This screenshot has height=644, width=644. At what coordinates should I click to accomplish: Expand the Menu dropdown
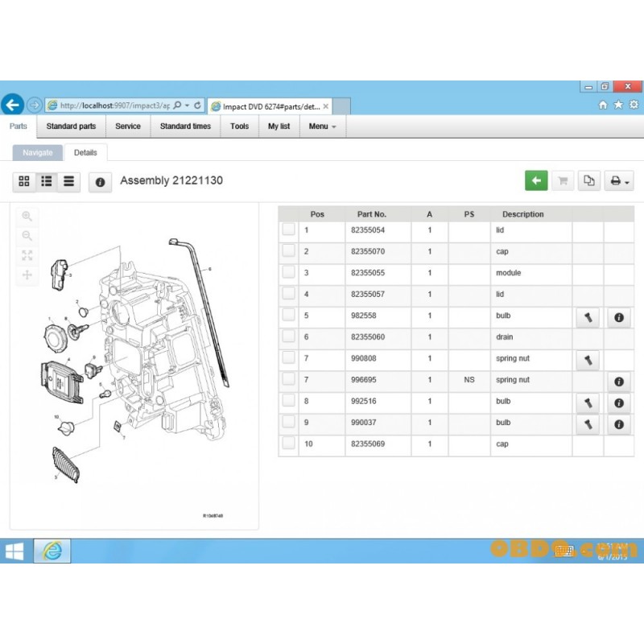click(x=322, y=126)
